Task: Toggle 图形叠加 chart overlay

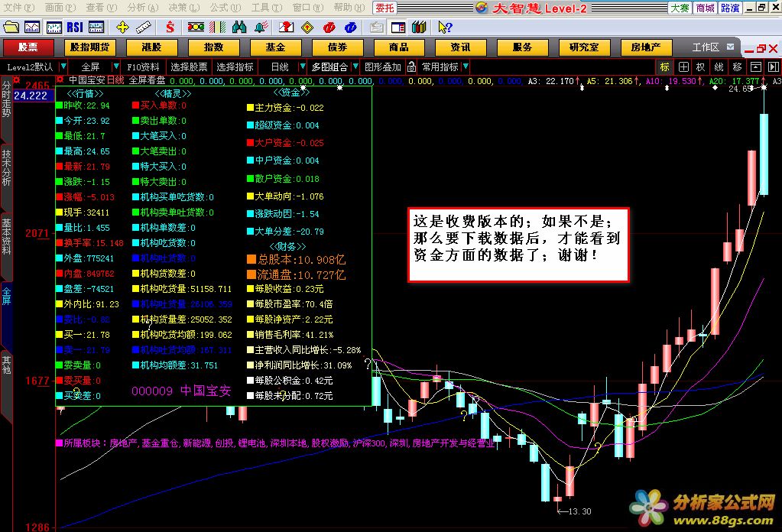Action: pos(382,66)
